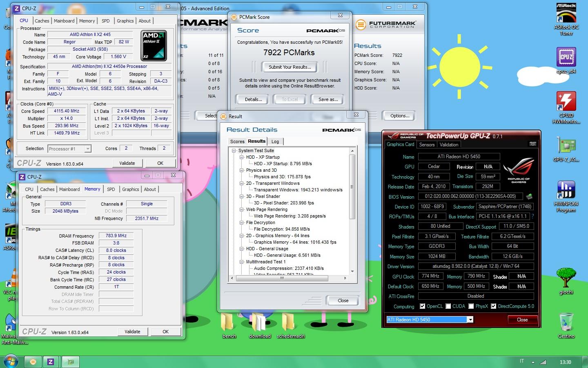Click the Close button in GPU-Z
The width and height of the screenshot is (588, 368).
[x=522, y=320]
